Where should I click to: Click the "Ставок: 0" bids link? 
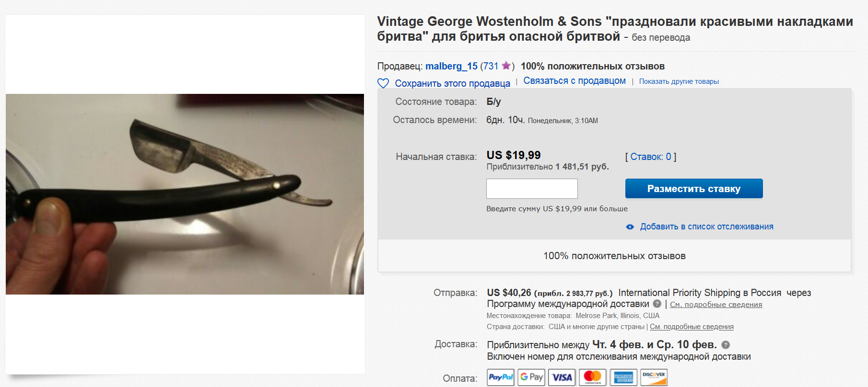pyautogui.click(x=651, y=157)
